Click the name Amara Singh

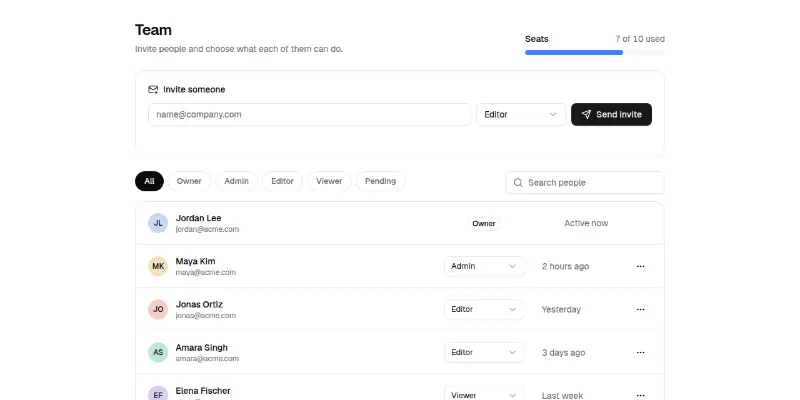point(202,347)
